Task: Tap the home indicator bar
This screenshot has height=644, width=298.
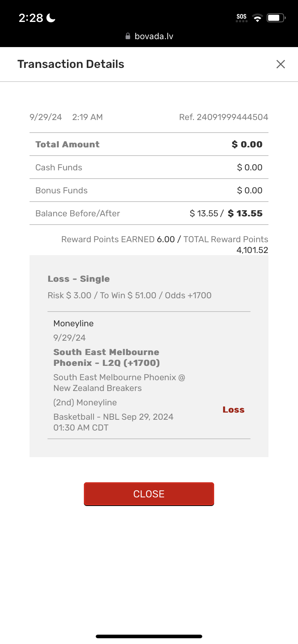Action: [149, 636]
